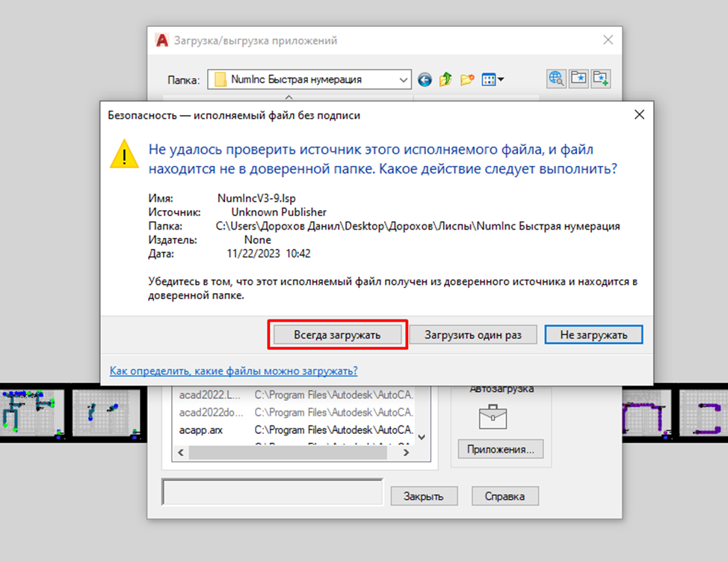Close the Загрузка/выгрузка приложений window

coord(608,40)
